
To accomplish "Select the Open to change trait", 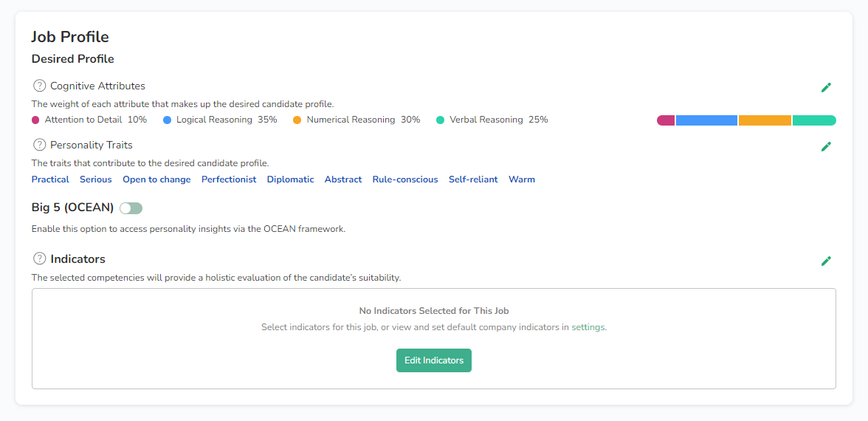I will pos(156,179).
